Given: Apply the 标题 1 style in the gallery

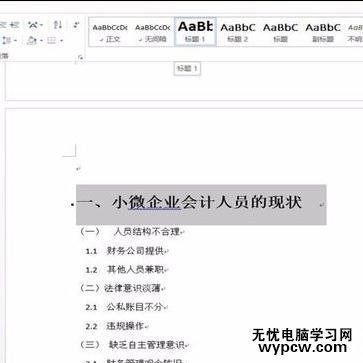Looking at the screenshot, I should [x=195, y=32].
